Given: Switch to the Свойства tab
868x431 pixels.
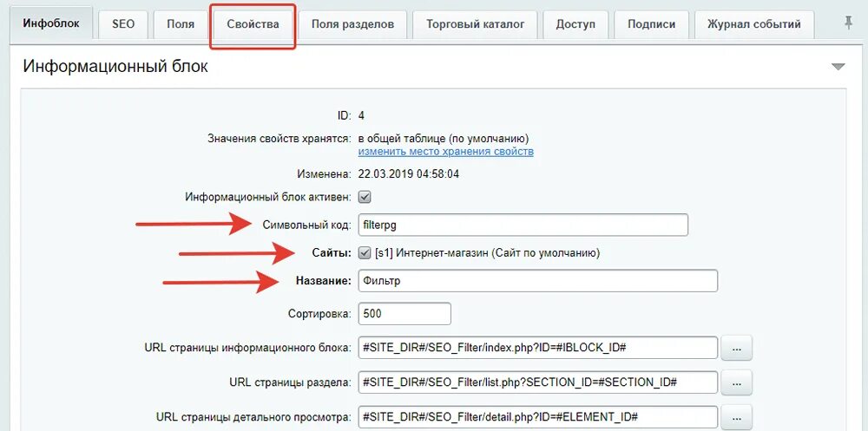Looking at the screenshot, I should tap(253, 24).
